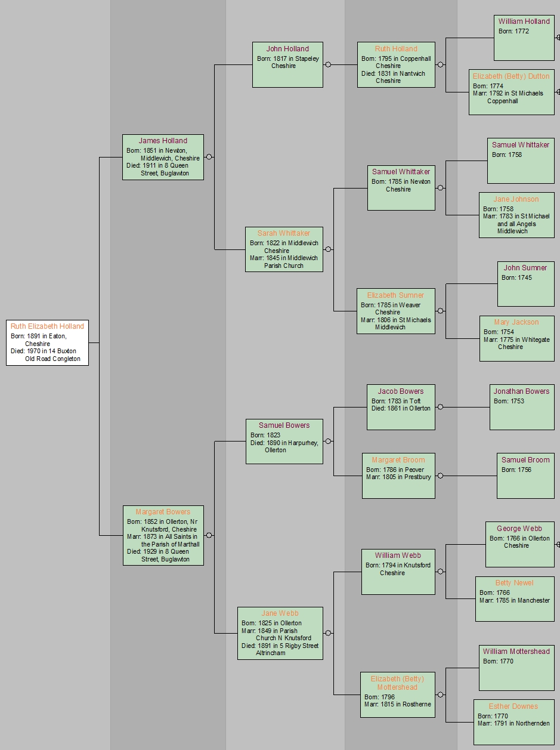The height and width of the screenshot is (750, 560).
Task: Click the Jane Johnson name link
Action: click(x=516, y=199)
